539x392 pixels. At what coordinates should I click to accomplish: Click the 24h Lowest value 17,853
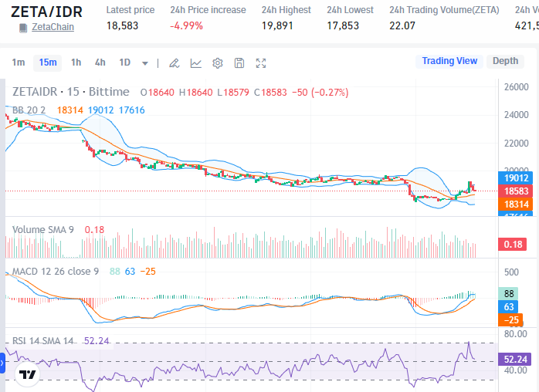point(343,25)
